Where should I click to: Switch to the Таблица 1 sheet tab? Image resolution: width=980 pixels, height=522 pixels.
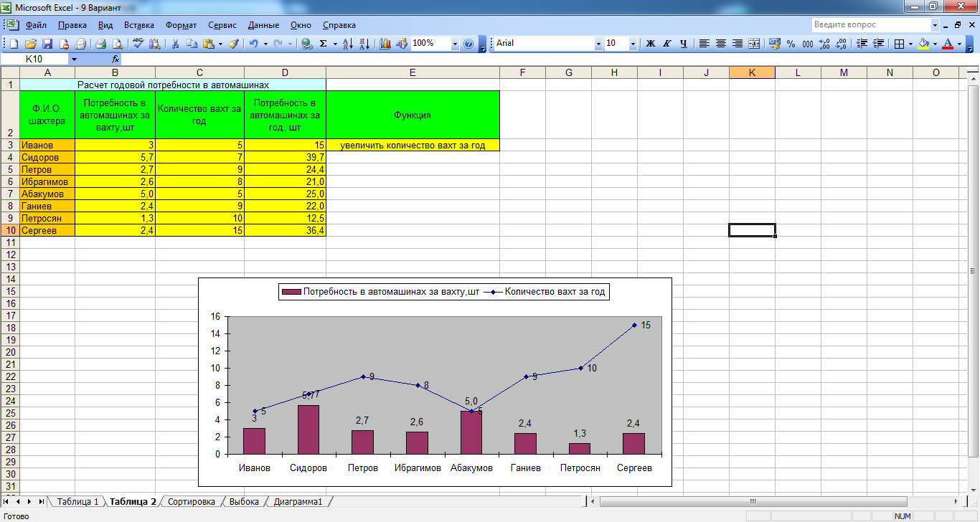coord(77,502)
